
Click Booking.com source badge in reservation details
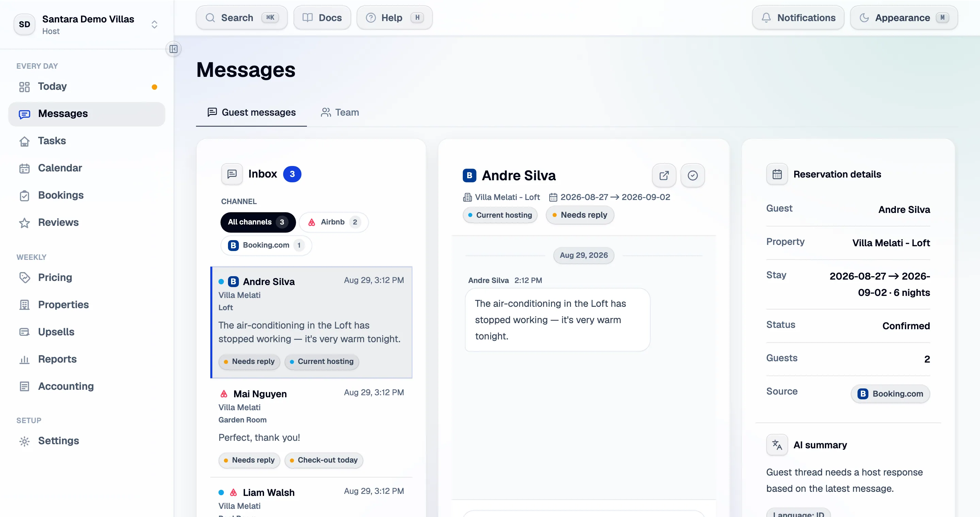coord(890,394)
